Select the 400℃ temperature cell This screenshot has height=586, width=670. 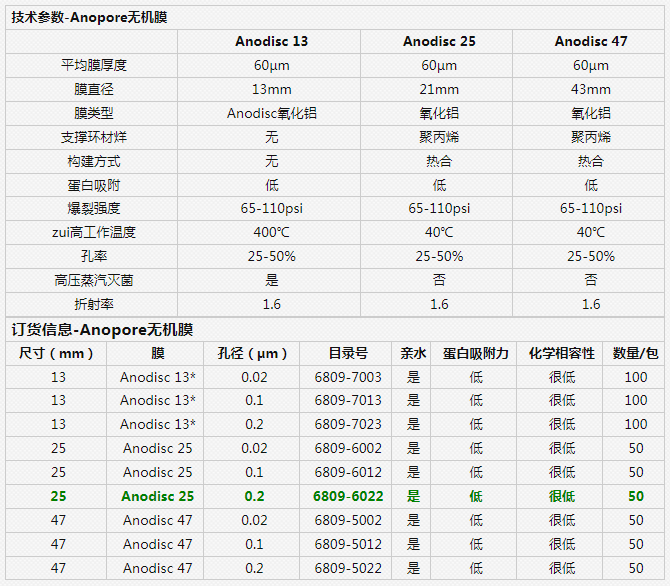coord(271,233)
